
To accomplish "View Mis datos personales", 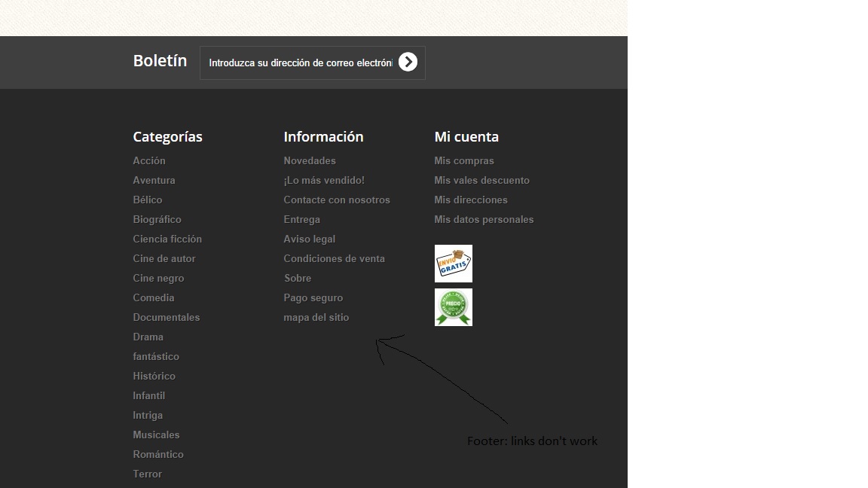I will click(484, 220).
